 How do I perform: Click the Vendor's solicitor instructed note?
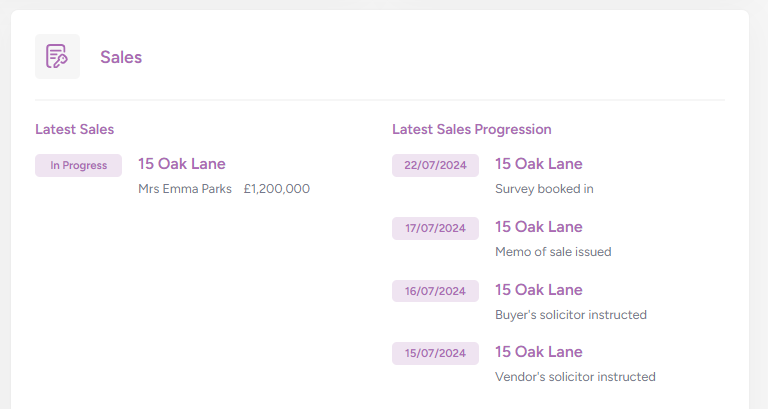coord(575,377)
